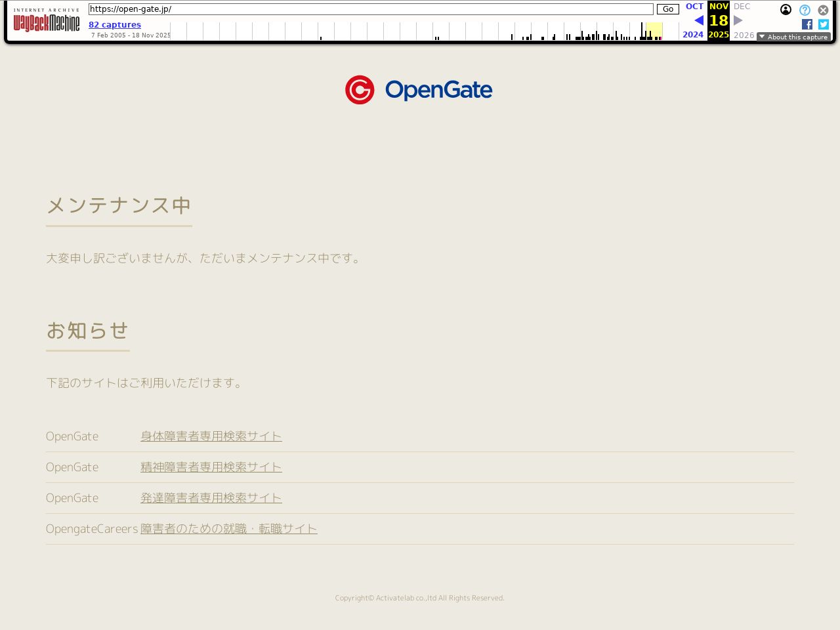Open 障害者のための就職・転職サイト link
Image resolution: width=840 pixels, height=630 pixels.
(229, 529)
